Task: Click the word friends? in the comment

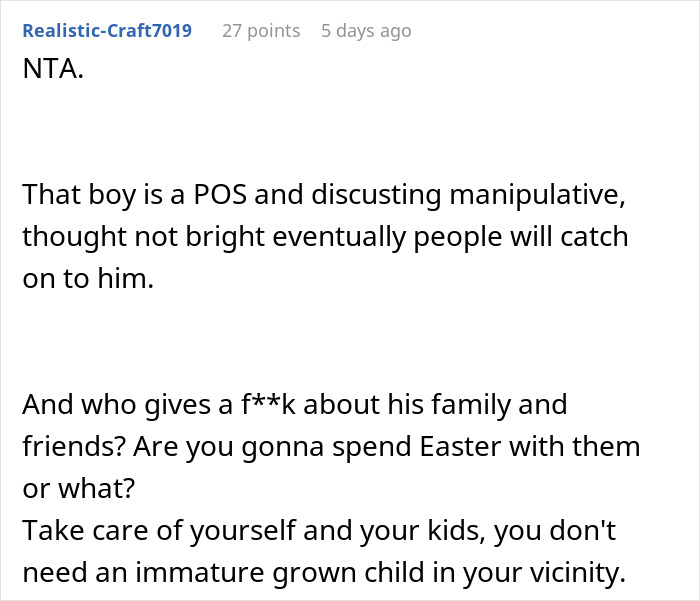Action: pos(73,447)
